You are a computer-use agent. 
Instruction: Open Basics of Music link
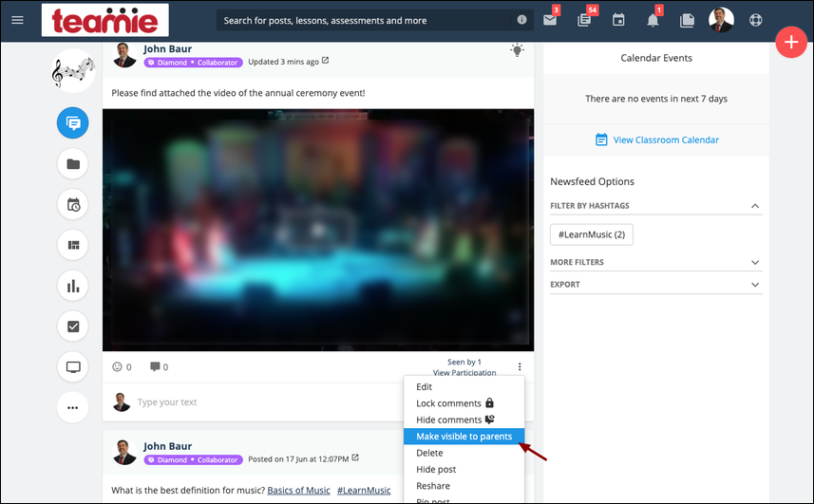coord(298,490)
